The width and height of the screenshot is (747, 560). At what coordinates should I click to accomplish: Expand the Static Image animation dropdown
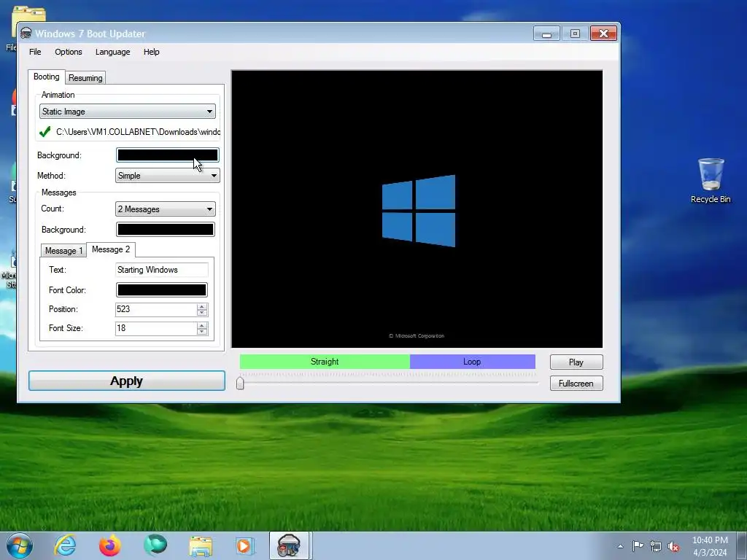(x=127, y=112)
